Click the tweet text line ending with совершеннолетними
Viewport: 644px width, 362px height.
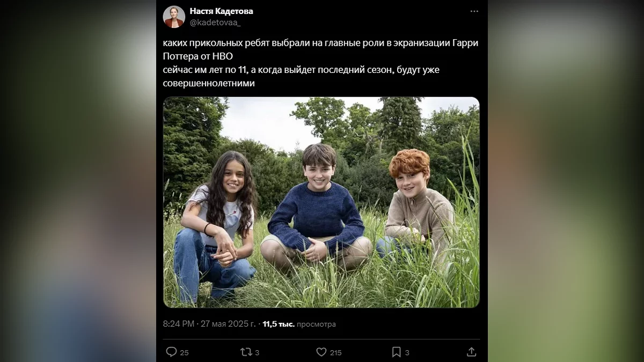coord(209,83)
